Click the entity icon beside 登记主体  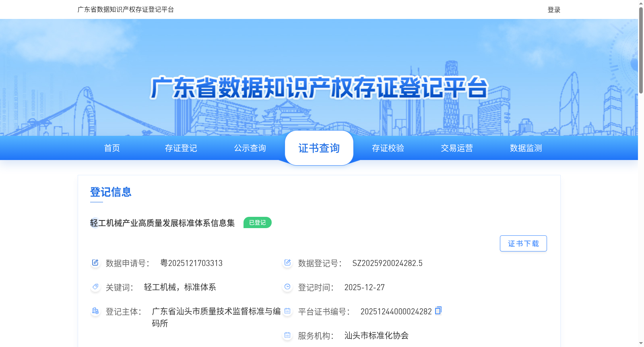(x=95, y=311)
